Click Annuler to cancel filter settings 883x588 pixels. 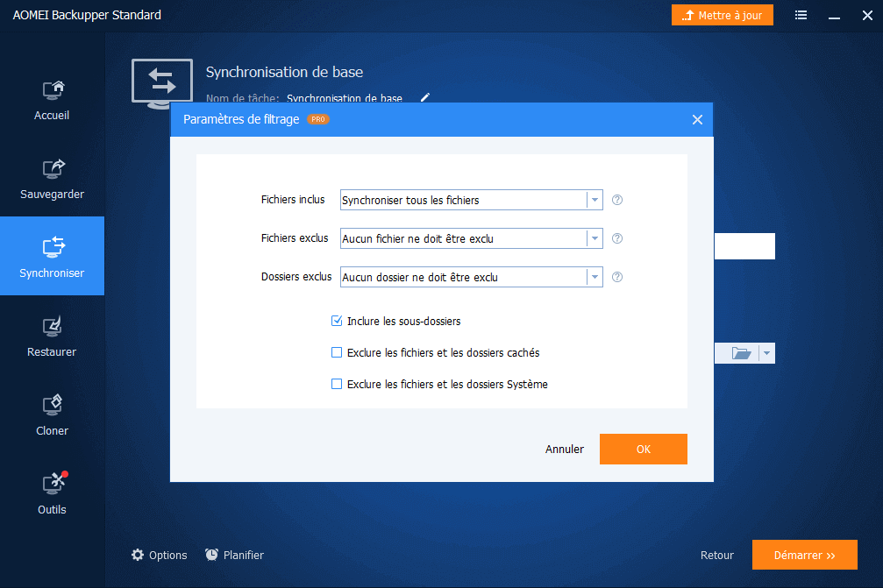tap(565, 449)
